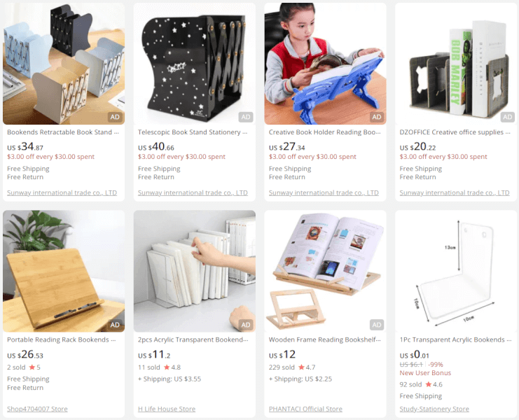Visit PHANTACI Official Store
Screen dimensions: 519x420
[x=305, y=409]
